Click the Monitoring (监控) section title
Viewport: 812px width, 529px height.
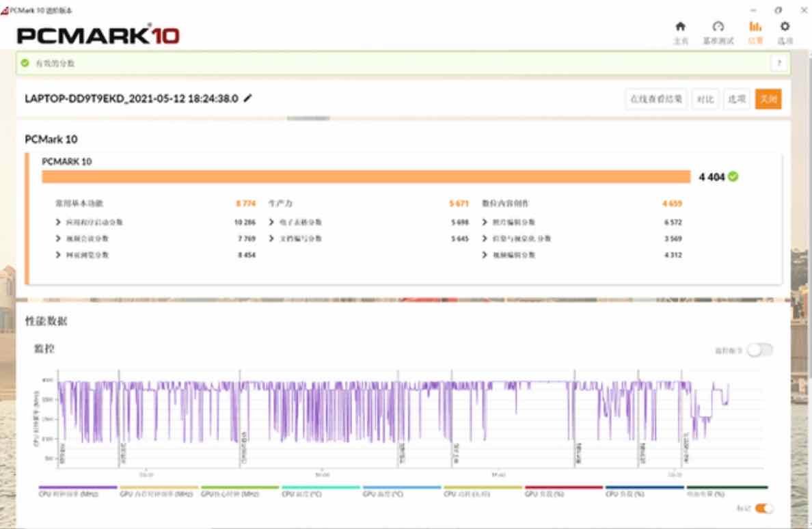click(44, 349)
